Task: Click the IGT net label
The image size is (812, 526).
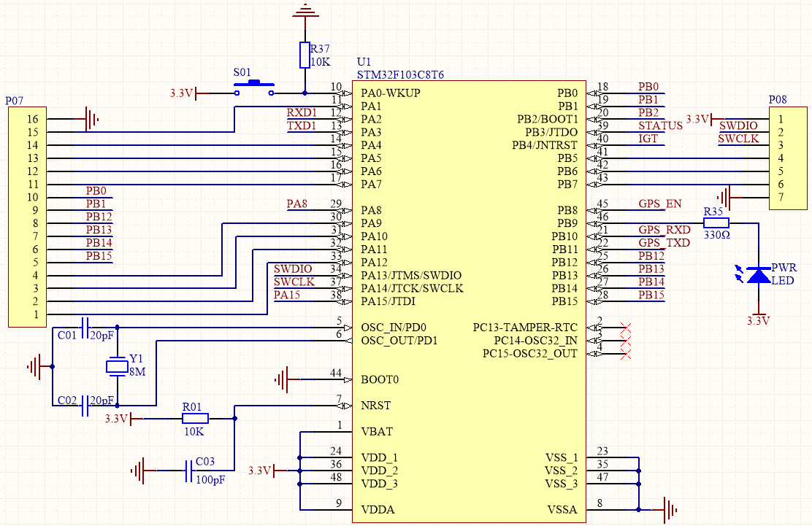Action: click(648, 139)
